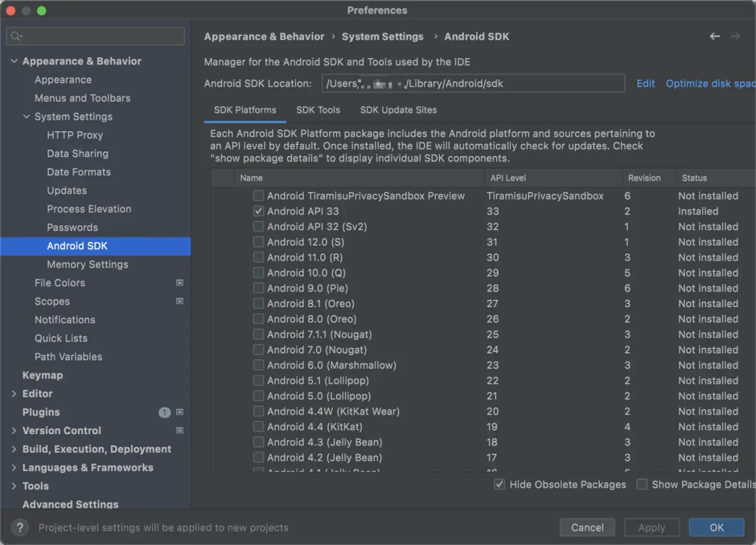Click project-level icon beside Scopes
756x545 pixels.
point(179,301)
